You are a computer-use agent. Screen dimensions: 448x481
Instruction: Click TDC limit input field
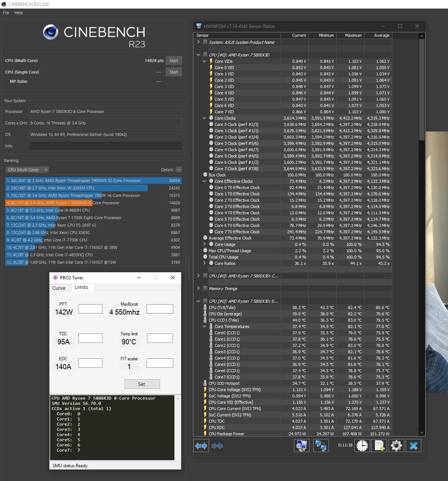tap(90, 338)
